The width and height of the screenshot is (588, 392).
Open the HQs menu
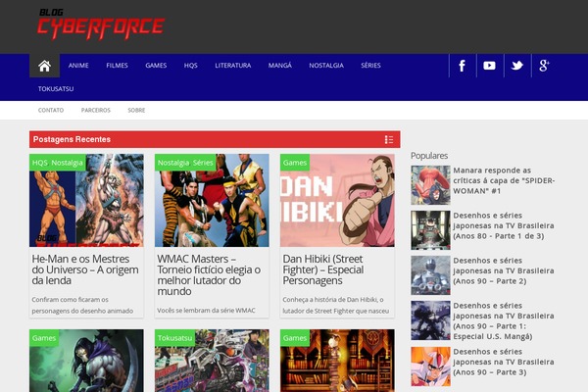click(190, 66)
